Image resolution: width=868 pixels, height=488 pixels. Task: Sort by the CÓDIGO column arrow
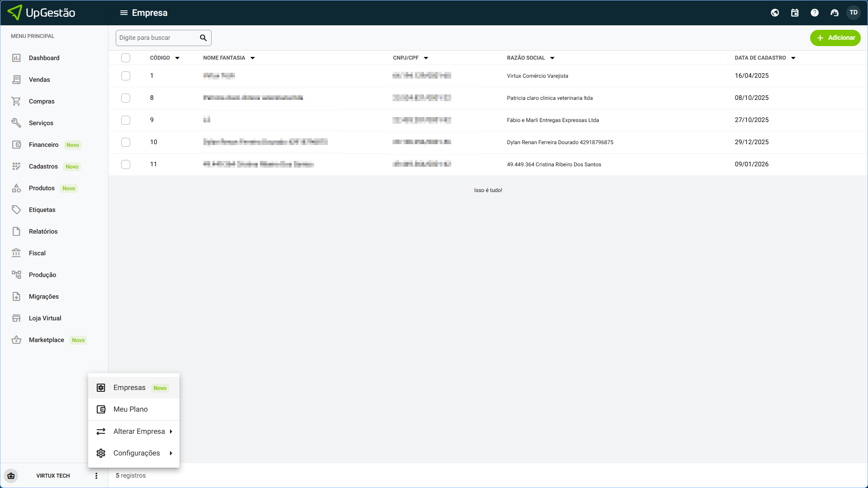click(177, 58)
